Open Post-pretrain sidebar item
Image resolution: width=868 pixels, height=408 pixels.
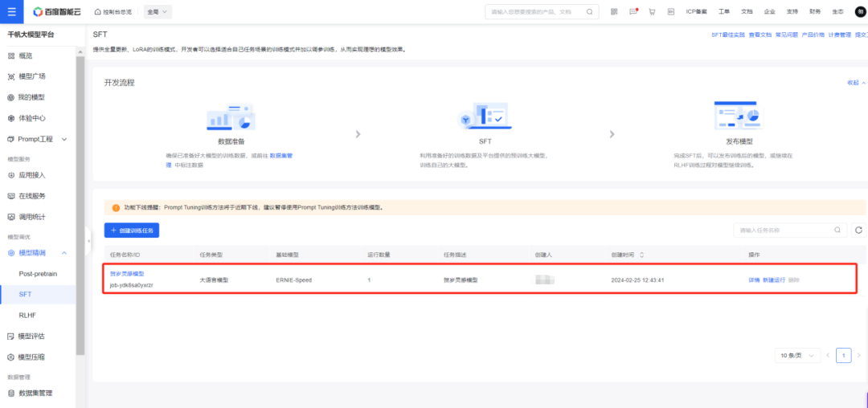[x=38, y=274]
